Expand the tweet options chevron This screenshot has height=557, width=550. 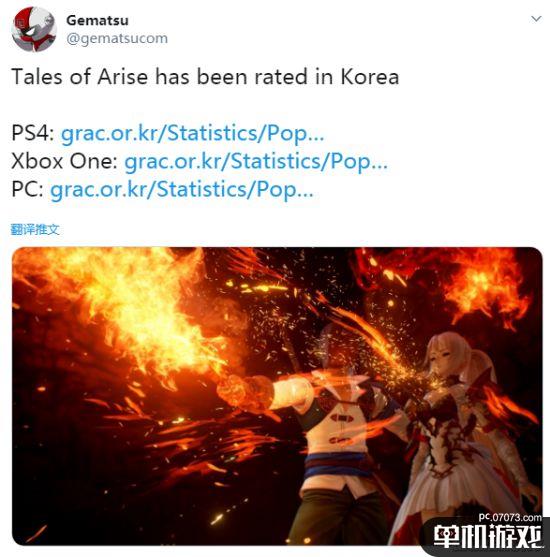(x=536, y=18)
